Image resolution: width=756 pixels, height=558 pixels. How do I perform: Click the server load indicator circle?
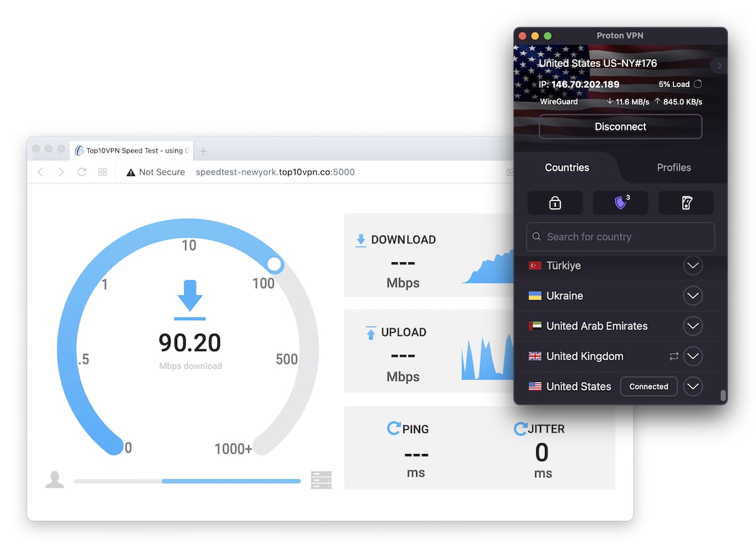[699, 84]
